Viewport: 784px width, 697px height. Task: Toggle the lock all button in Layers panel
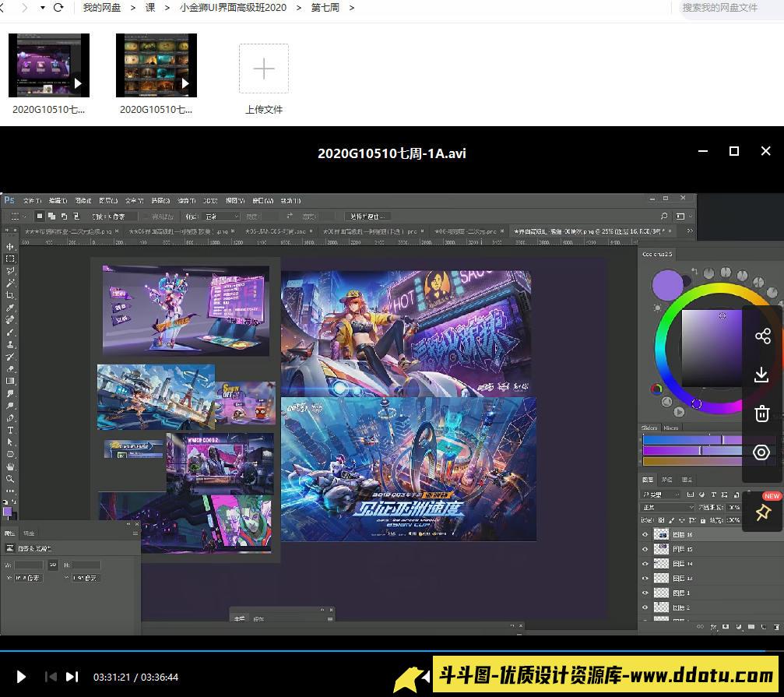703,520
